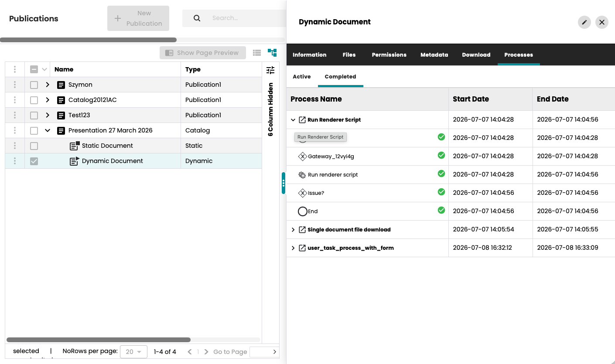Screen dimensions: 615x364
Task: Uncheck the Dynamic Document checkbox
Action: pyautogui.click(x=34, y=161)
